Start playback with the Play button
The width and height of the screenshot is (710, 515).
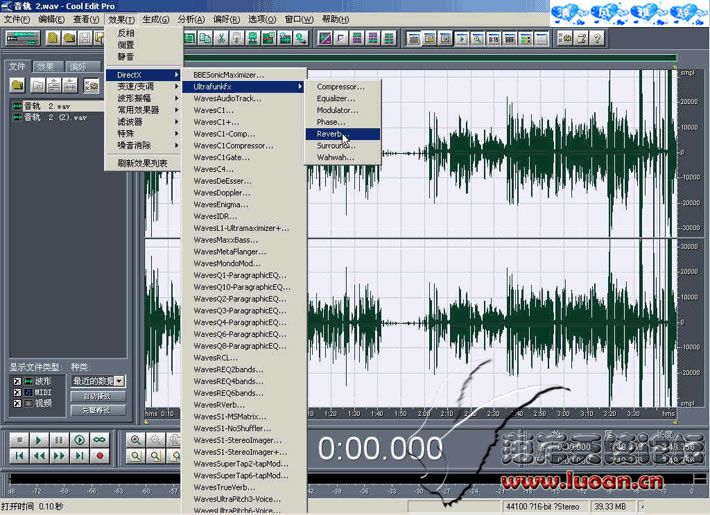pos(39,440)
